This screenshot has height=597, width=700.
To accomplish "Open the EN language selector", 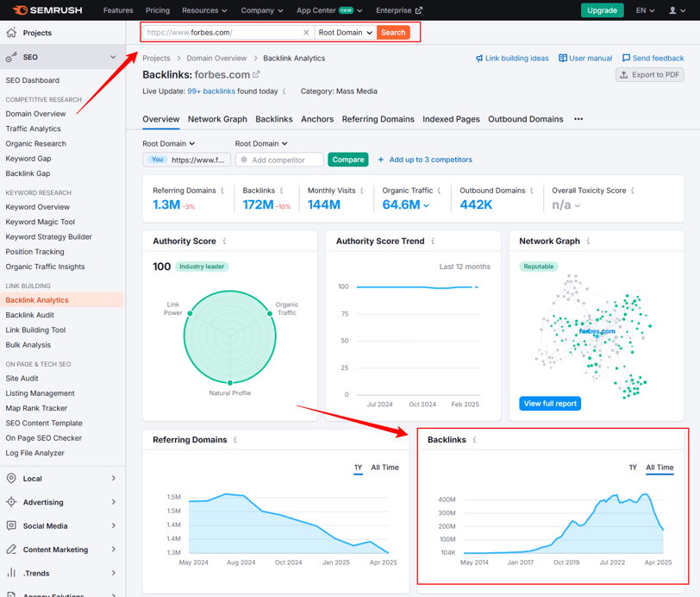I will click(645, 10).
